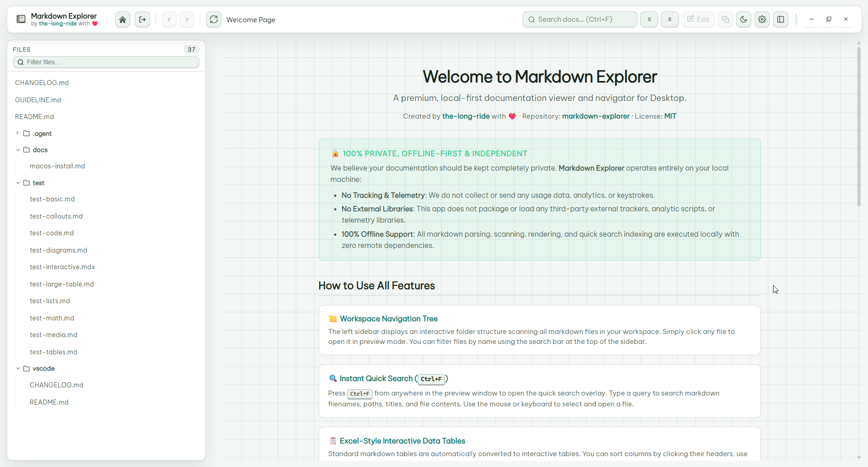Click the Workspace Navigation Tree heading
This screenshot has height=467, width=868.
(389, 319)
